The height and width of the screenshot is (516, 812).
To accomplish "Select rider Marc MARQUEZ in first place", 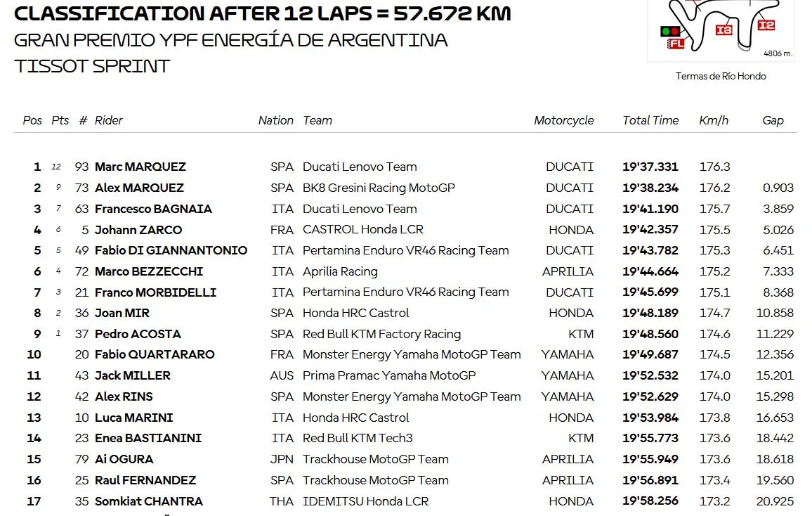I will coord(140,167).
